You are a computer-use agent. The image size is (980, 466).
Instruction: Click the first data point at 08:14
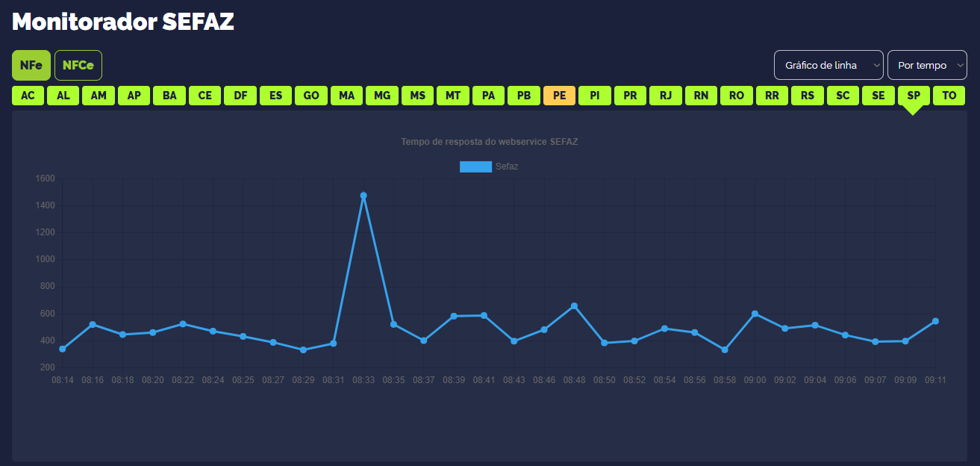(63, 349)
